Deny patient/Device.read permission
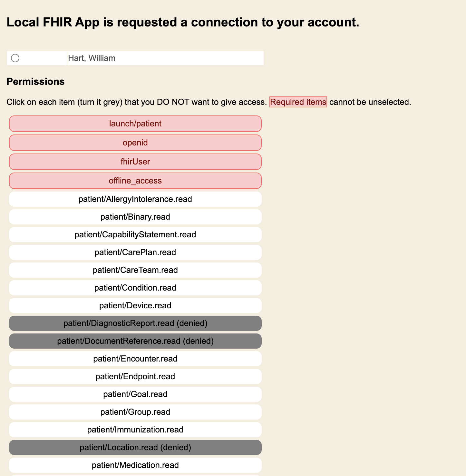The image size is (466, 476). [x=135, y=306]
